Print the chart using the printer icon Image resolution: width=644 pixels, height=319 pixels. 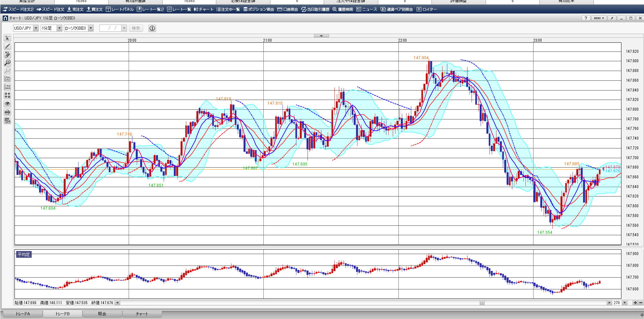click(7, 112)
